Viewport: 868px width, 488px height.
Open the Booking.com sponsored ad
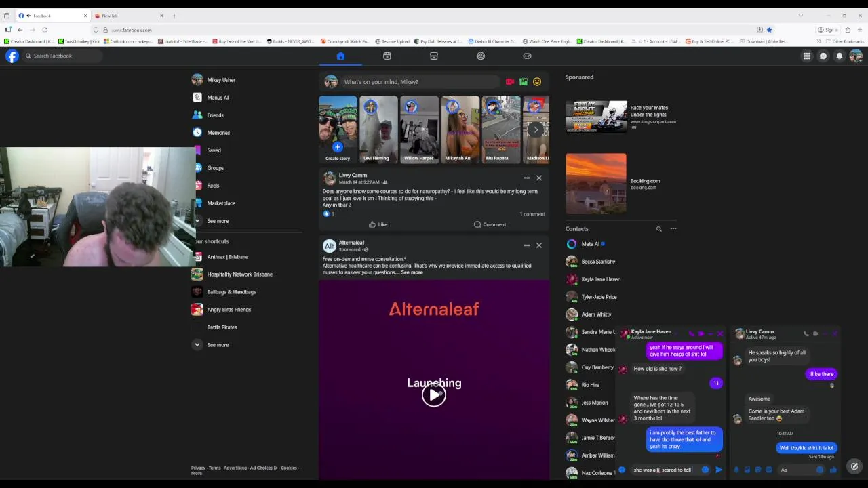pos(621,184)
